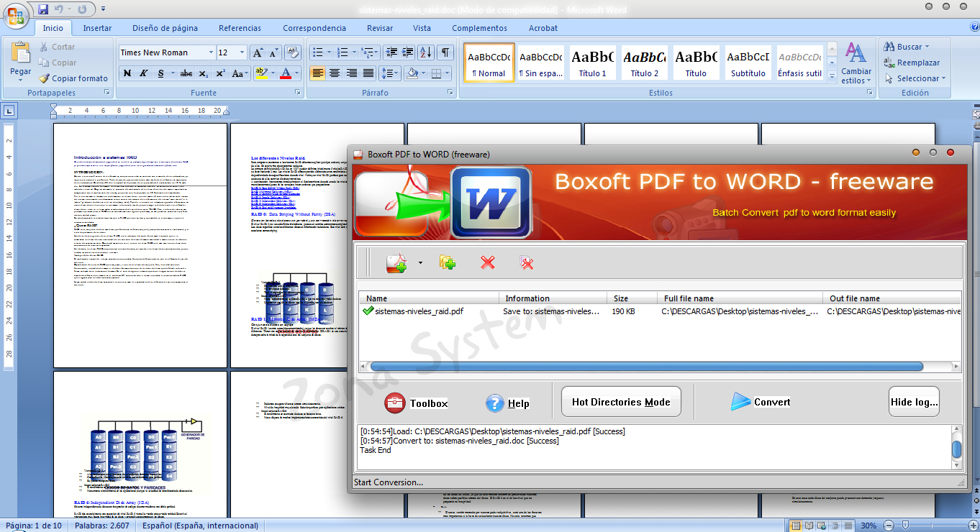980x532 pixels.
Task: Open the Times New Roman font dropdown
Action: pos(211,52)
